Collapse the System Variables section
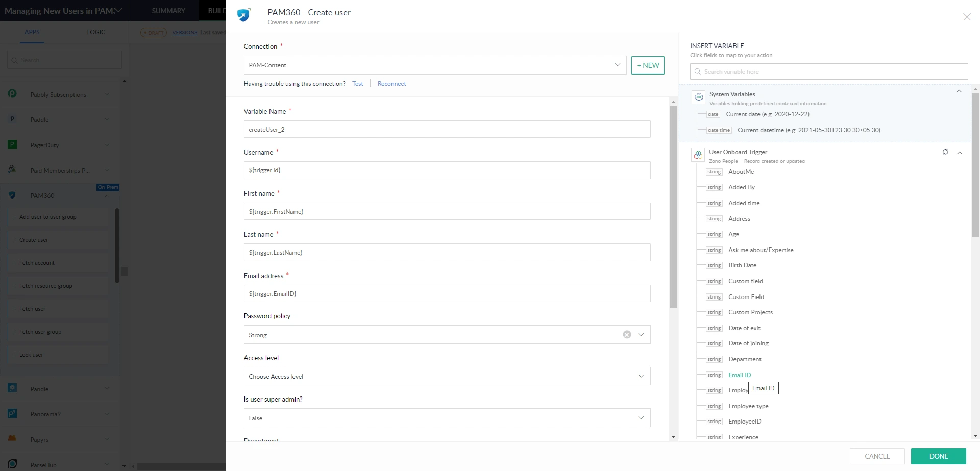Screen dimensions: 980x471 coord(959,91)
